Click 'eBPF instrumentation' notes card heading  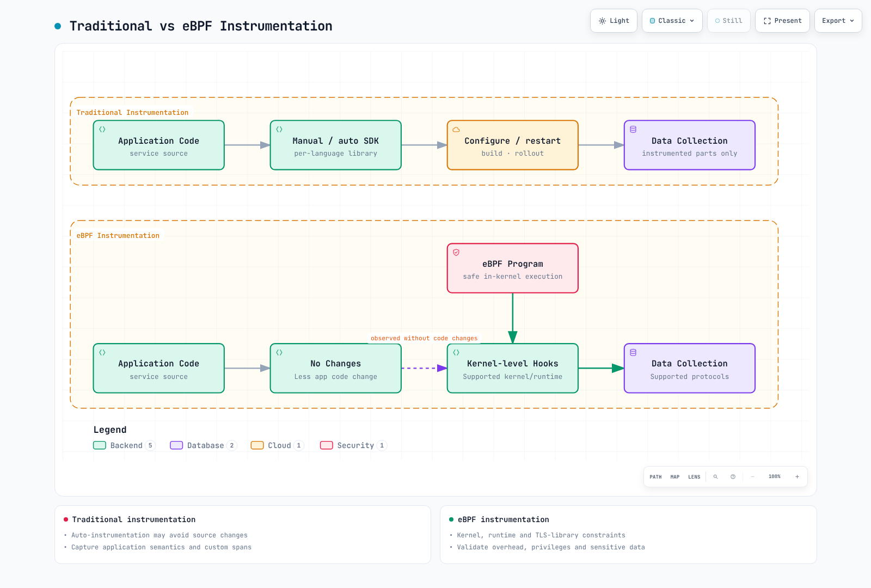[x=504, y=520]
